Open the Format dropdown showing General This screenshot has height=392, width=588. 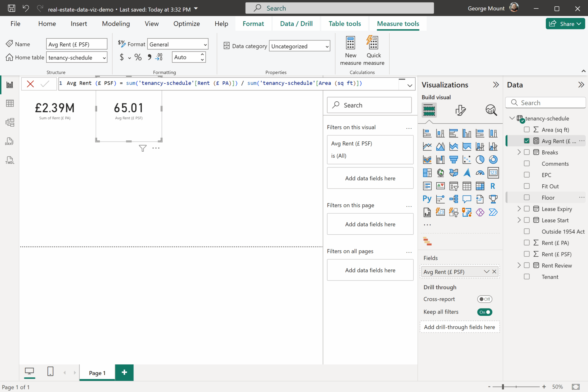178,44
